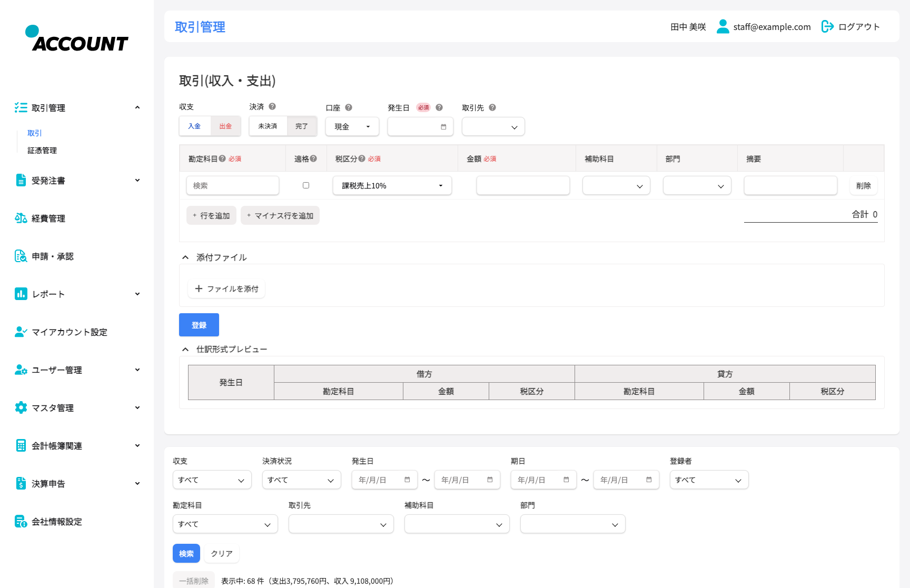
Task: Click the user avatar icon in header
Action: coord(723,26)
